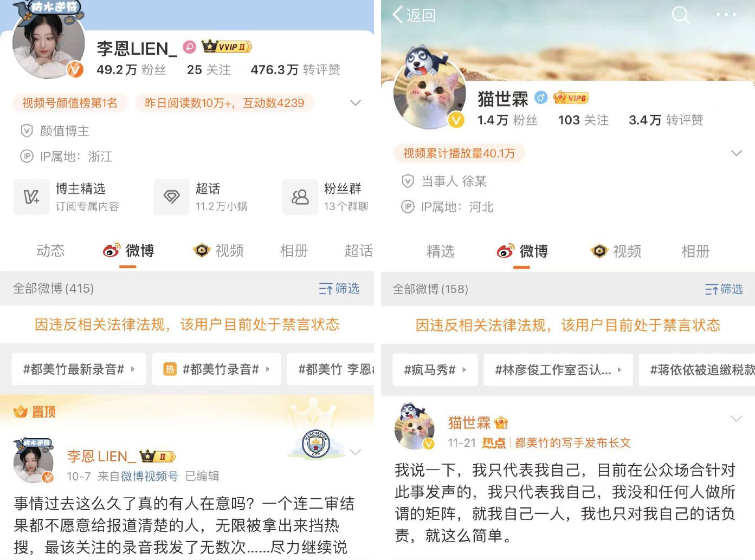The height and width of the screenshot is (560, 755).
Task: Go back using the 返回 arrow
Action: (x=414, y=15)
